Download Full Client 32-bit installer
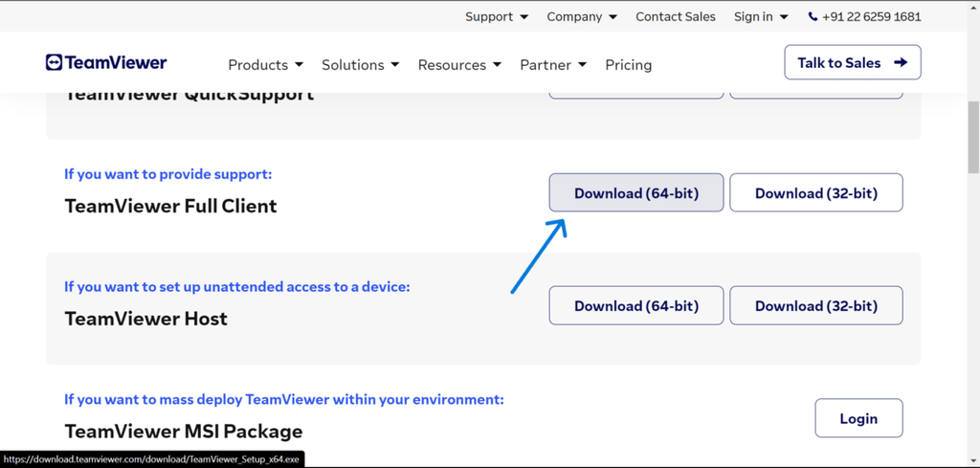 click(x=815, y=193)
